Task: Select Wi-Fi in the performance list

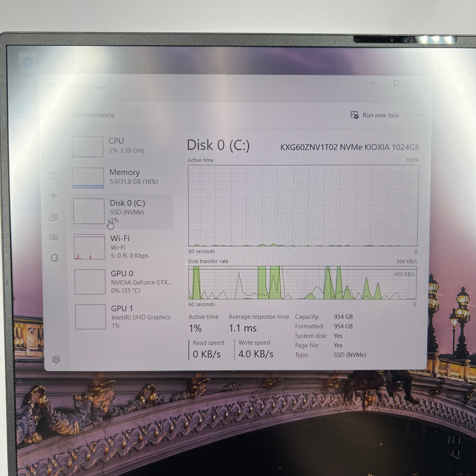Action: point(123,247)
